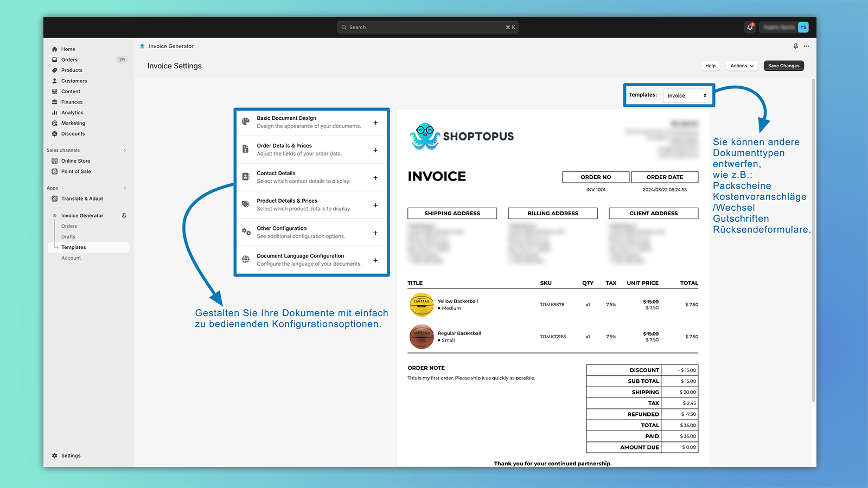The width and height of the screenshot is (868, 488).
Task: Click the SKU TRMK72165
Action: (553, 337)
